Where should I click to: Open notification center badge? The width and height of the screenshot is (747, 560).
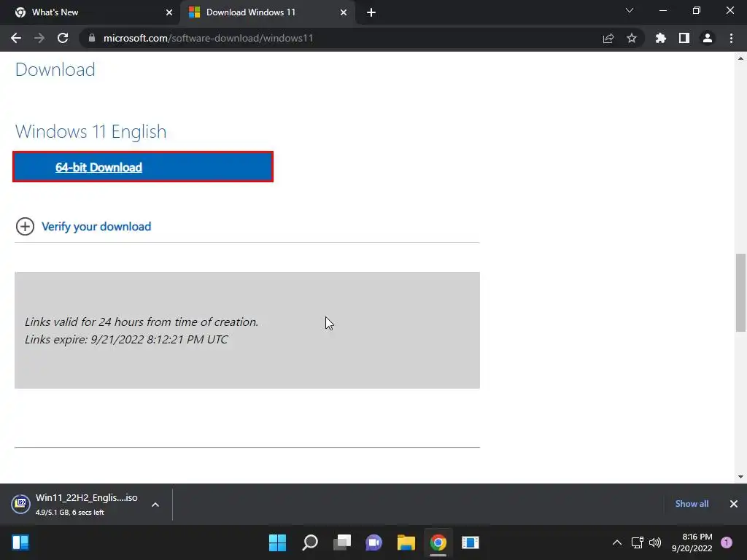727,542
